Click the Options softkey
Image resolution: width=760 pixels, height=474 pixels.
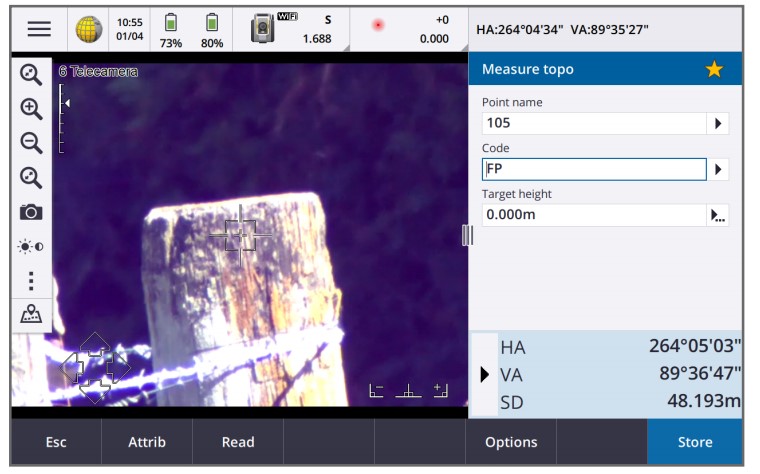(x=511, y=442)
